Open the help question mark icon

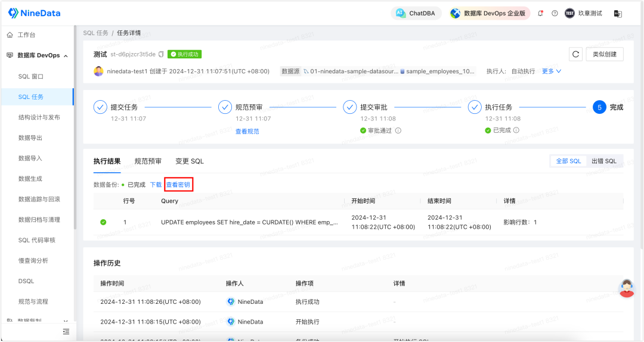pos(555,13)
